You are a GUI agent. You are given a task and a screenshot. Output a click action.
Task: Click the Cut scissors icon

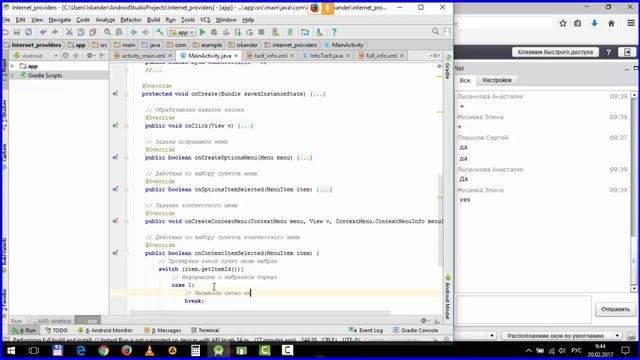point(69,32)
